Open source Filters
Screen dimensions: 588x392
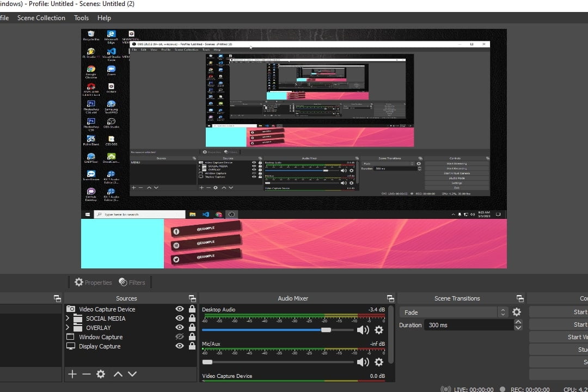click(132, 283)
